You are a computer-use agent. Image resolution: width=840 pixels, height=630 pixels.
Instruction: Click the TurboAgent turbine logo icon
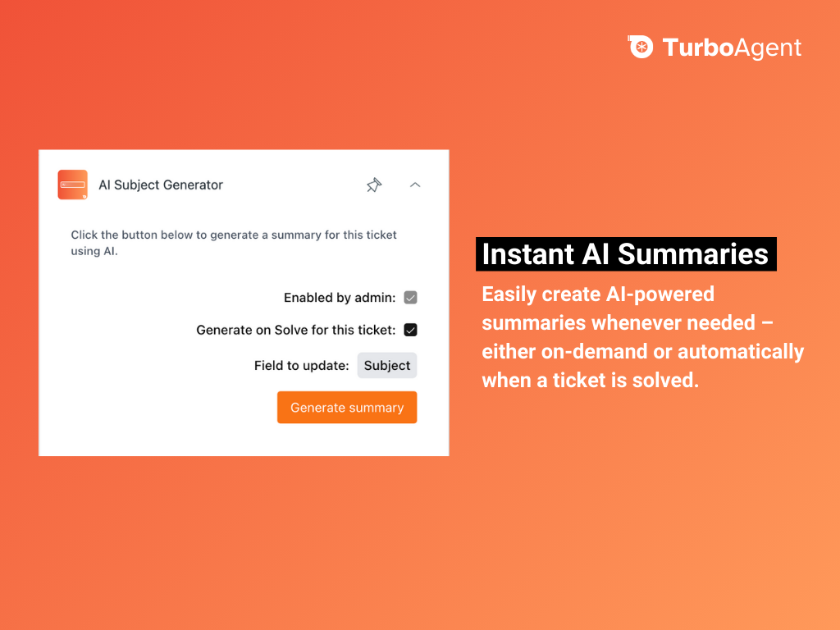tap(641, 47)
